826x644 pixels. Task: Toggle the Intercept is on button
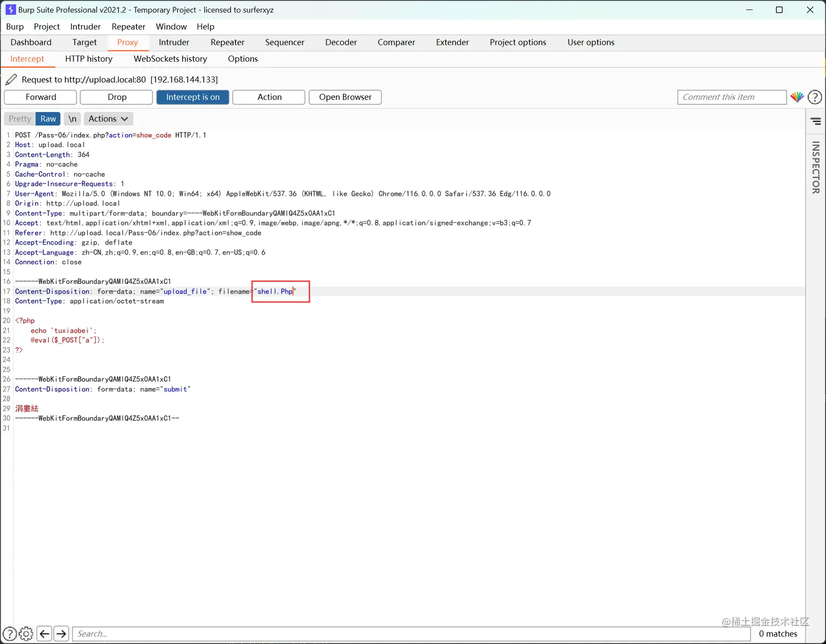(193, 97)
